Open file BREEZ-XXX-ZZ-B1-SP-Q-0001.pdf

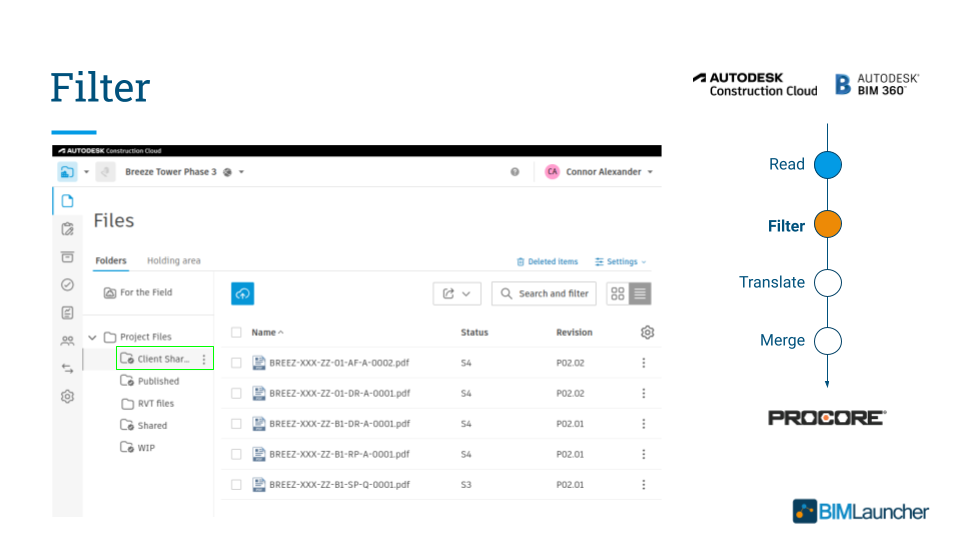pos(340,484)
